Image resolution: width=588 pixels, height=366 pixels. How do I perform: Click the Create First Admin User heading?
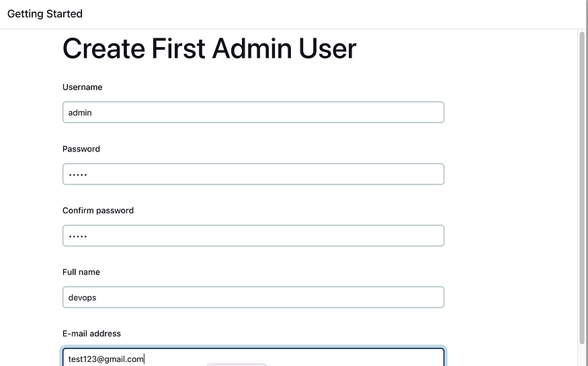click(x=209, y=48)
